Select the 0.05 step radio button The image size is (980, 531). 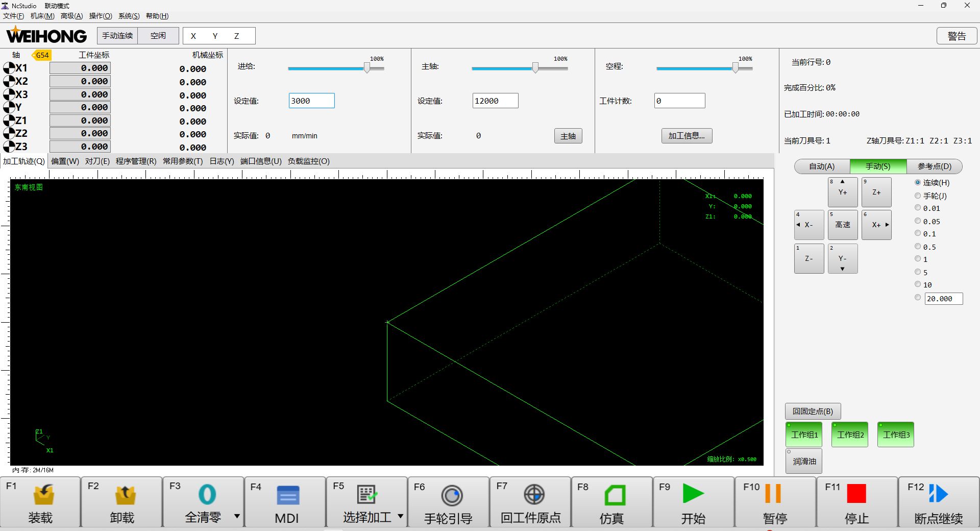point(918,221)
